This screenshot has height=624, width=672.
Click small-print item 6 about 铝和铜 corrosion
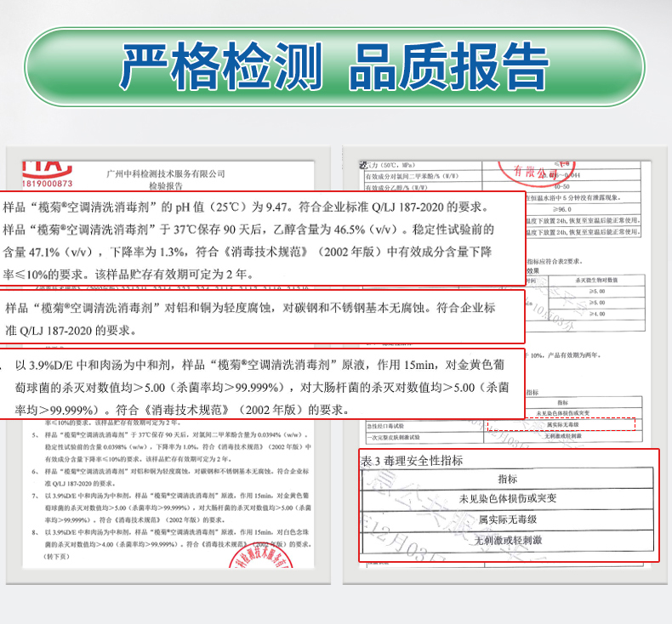pos(170,477)
